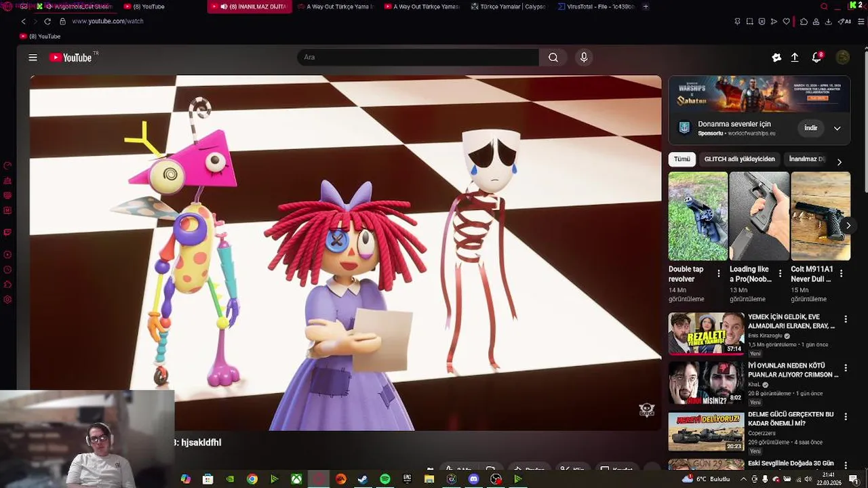Open the Colt M911A1 short thumbnail
Viewport: 868px width, 488px height.
(x=821, y=216)
